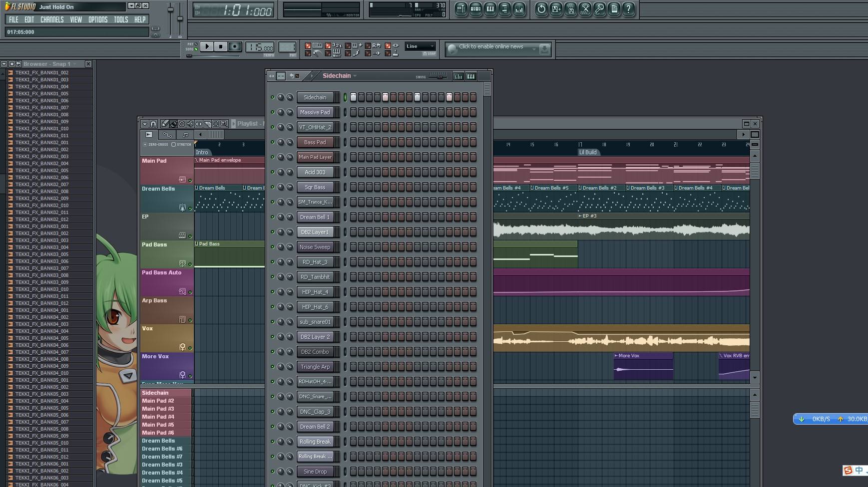
Task: Start playback with the play button
Action: coord(207,46)
